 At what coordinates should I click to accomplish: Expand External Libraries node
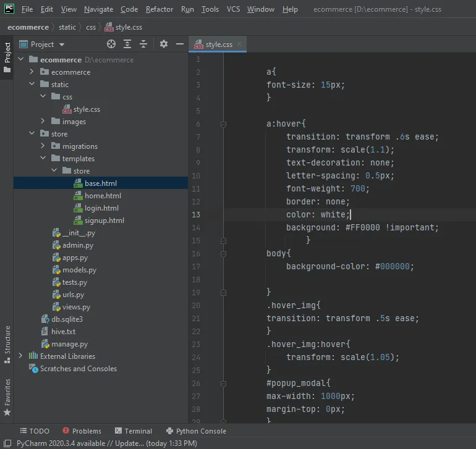tap(20, 356)
